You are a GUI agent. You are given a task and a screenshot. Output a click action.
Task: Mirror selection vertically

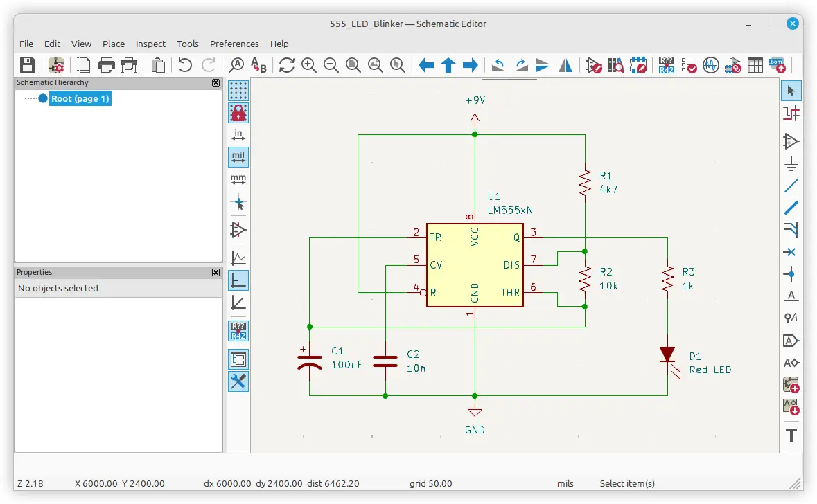(543, 65)
